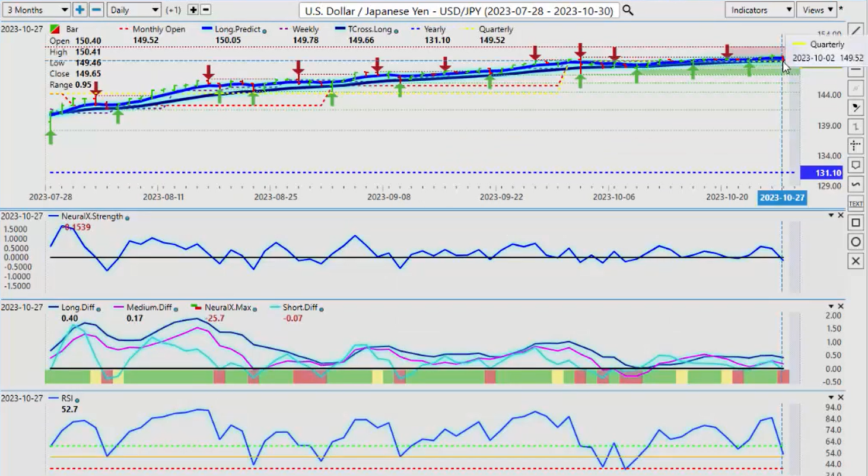This screenshot has height=476, width=868.
Task: Close the NeuralX.Strength panel
Action: pos(841,215)
